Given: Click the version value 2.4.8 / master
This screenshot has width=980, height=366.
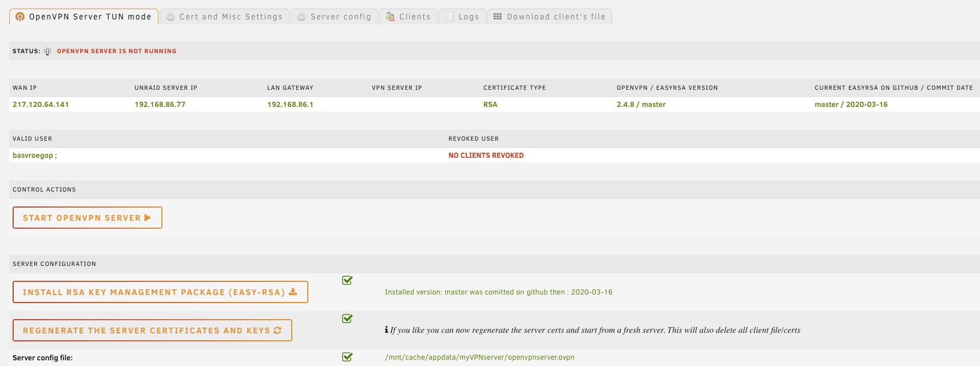Looking at the screenshot, I should click(x=641, y=104).
